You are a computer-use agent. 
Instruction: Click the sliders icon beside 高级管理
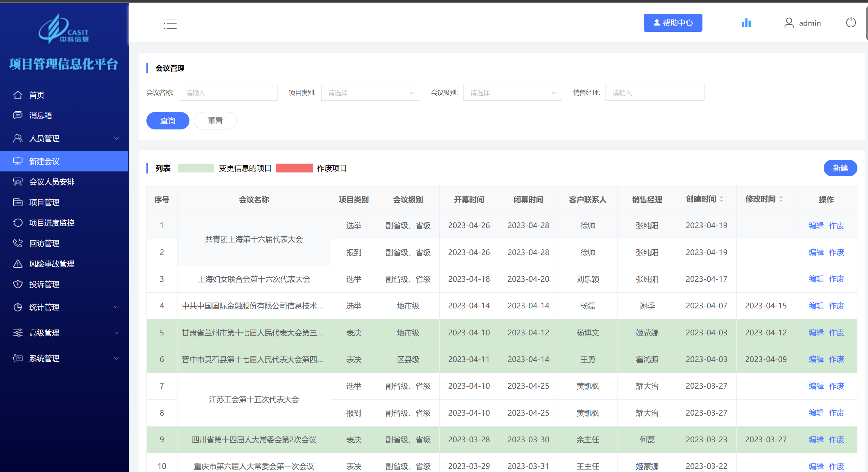18,333
